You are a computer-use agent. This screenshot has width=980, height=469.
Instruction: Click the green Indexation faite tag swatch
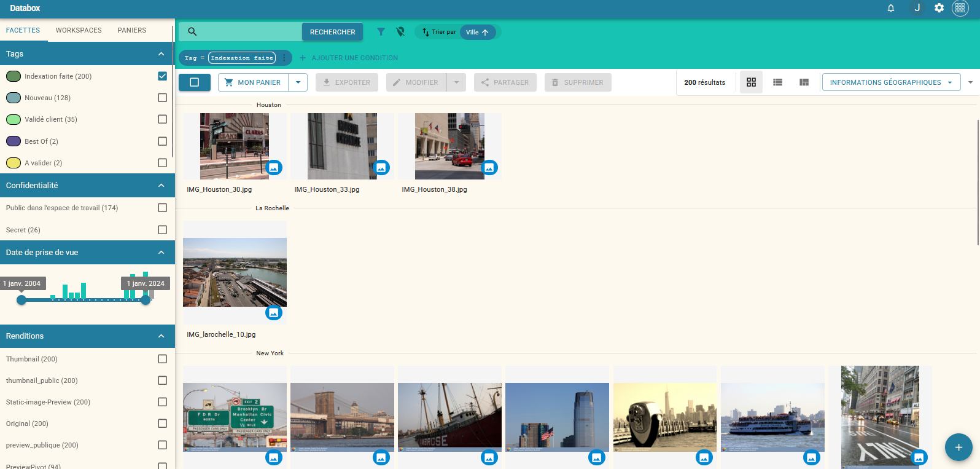coord(14,76)
